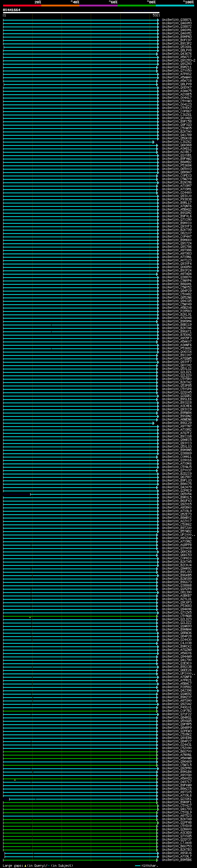The image size is (197, 868).
Task: Click hit label UniRef100_Q6I587
Action: pos(176,477)
